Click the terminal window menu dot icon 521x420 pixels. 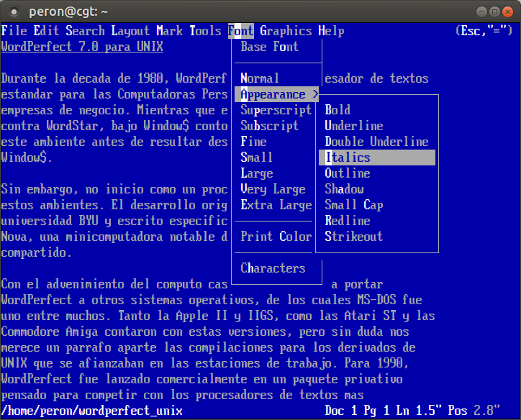(14, 12)
